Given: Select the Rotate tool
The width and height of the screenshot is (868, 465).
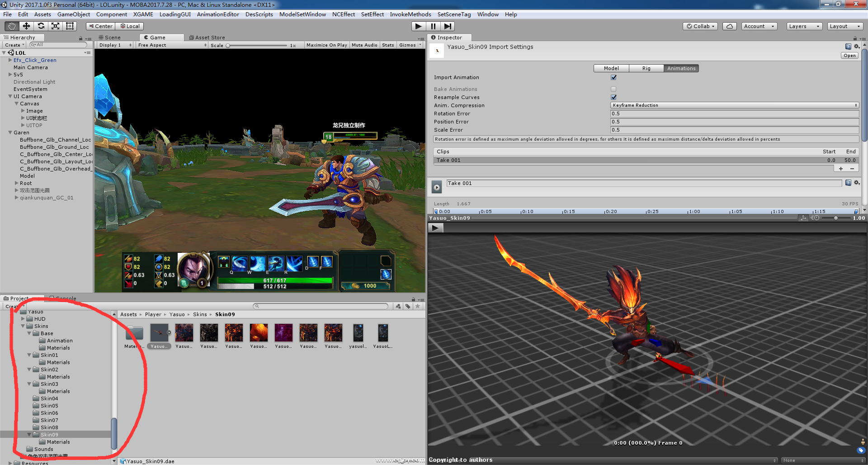Looking at the screenshot, I should [x=41, y=26].
